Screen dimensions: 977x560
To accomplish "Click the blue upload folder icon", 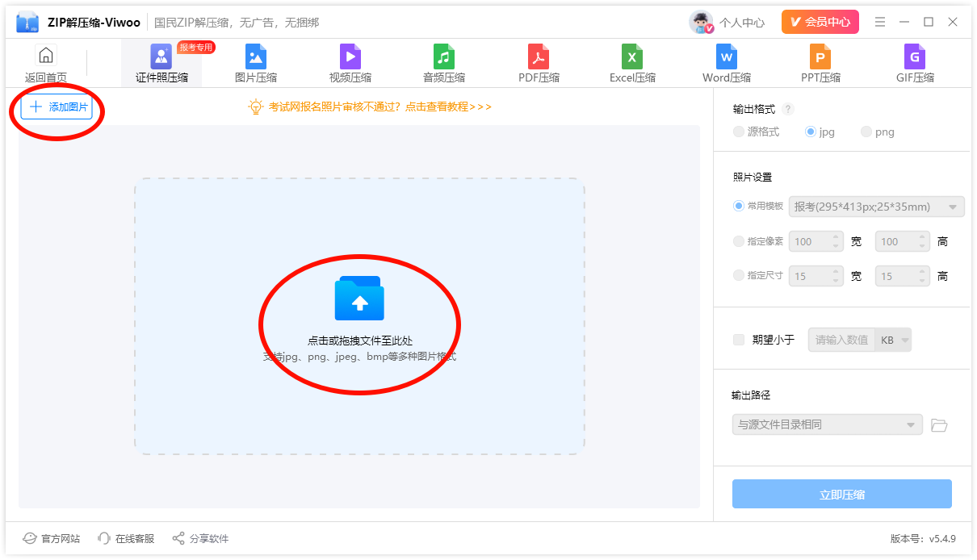I will pyautogui.click(x=359, y=299).
